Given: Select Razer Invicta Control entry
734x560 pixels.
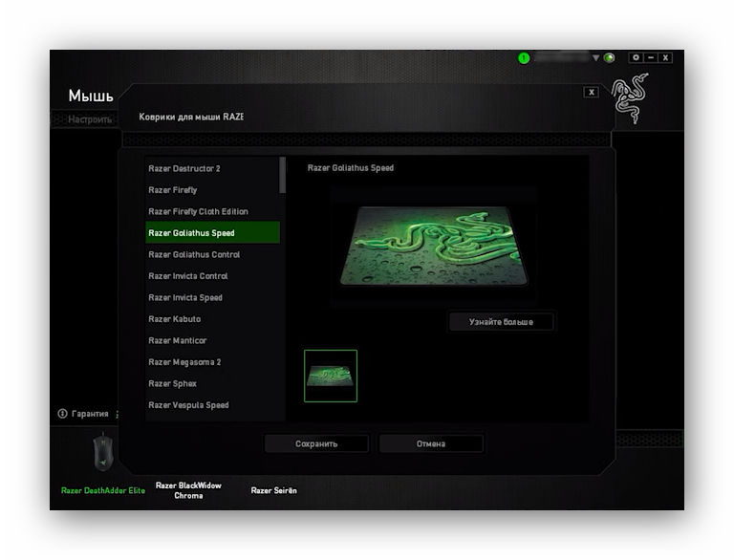Looking at the screenshot, I should pos(212,276).
